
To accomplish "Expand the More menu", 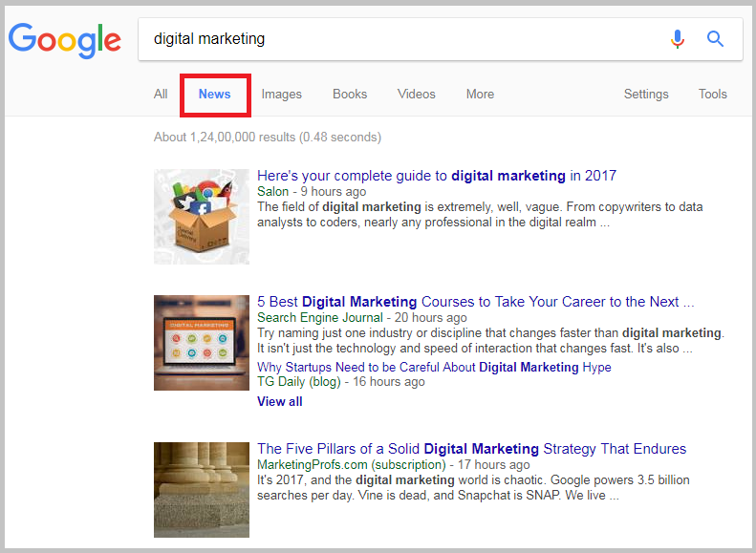I will tap(480, 94).
